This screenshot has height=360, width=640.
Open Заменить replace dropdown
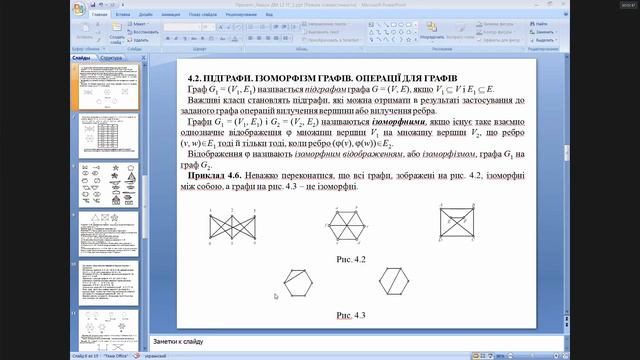click(x=542, y=32)
